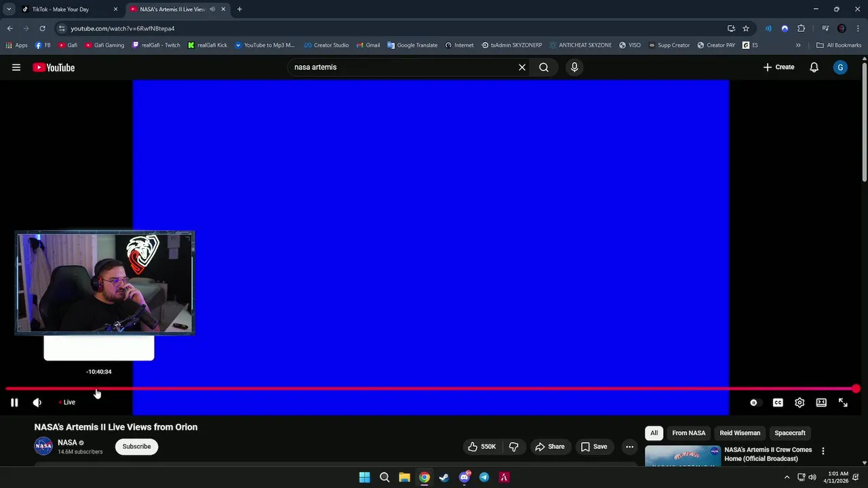Select the Spacecraft filter chip
This screenshot has width=868, height=488.
(790, 433)
